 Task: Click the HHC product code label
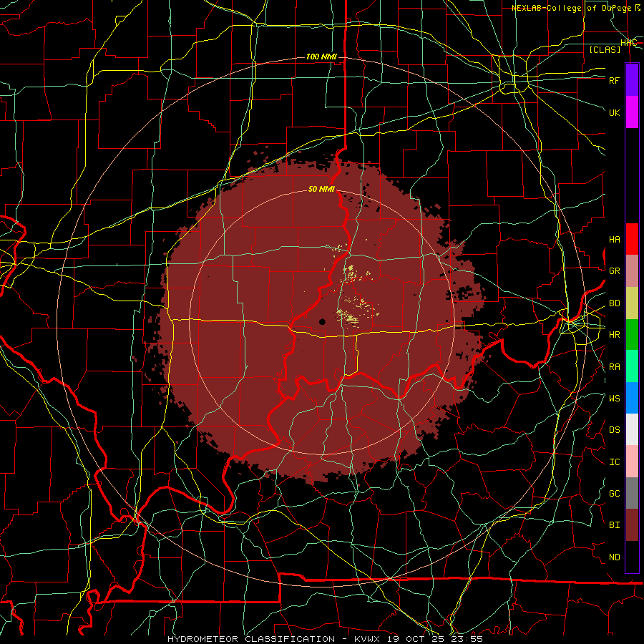(628, 43)
